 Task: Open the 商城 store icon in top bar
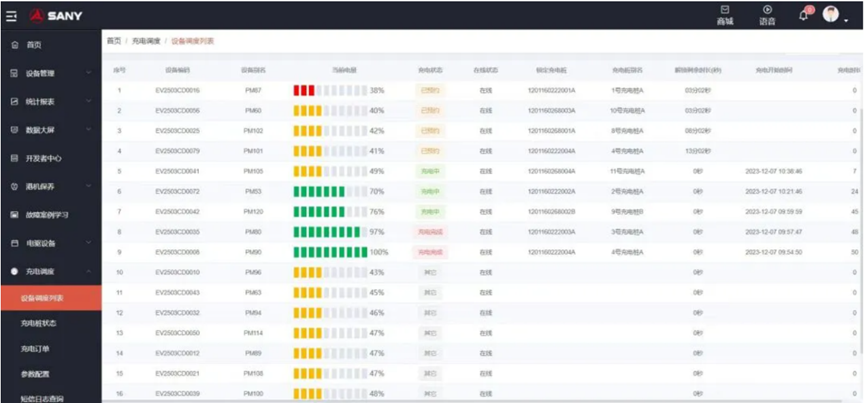click(x=725, y=14)
